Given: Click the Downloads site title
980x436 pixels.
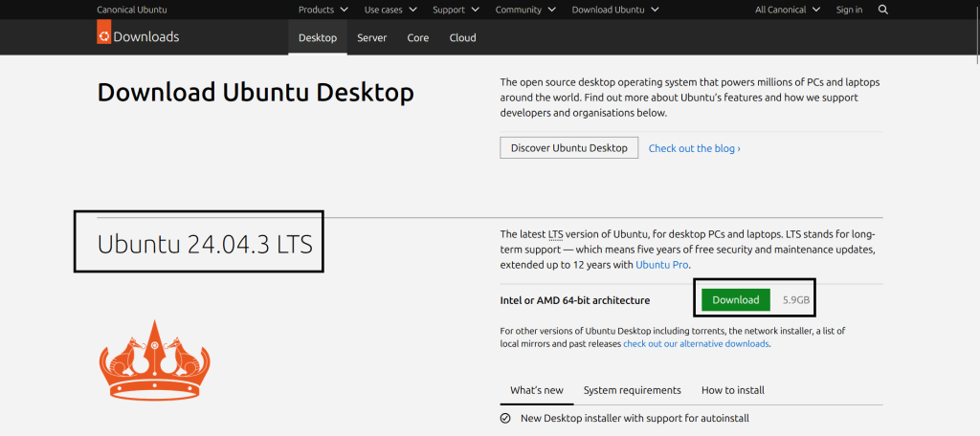Looking at the screenshot, I should pyautogui.click(x=146, y=37).
